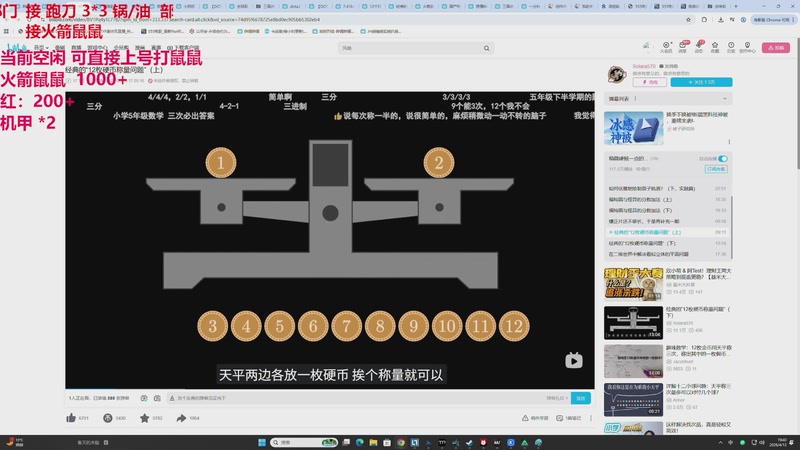Screen dimensions: 800x450
Task: Click the Bilibili TV icon in player corner
Action: coord(573,361)
